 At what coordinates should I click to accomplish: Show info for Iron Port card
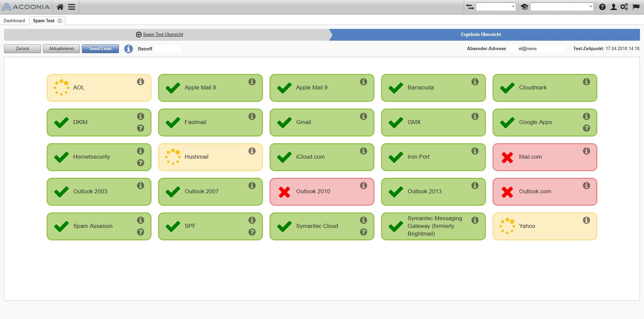coord(475,151)
